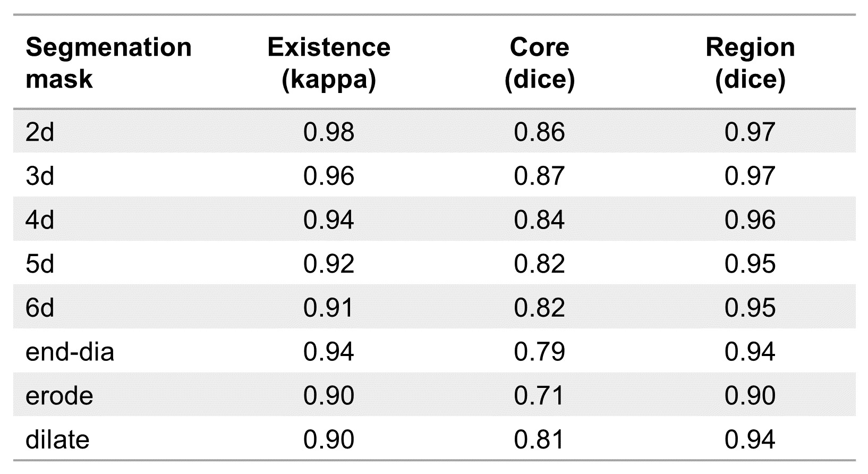The width and height of the screenshot is (868, 474).
Task: Select the "3d" row label
Action: (40, 176)
